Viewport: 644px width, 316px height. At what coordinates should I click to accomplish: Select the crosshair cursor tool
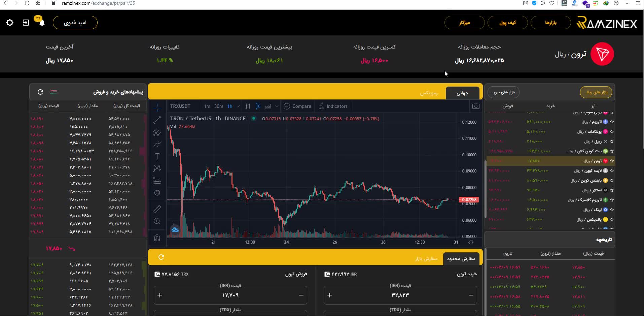click(157, 107)
